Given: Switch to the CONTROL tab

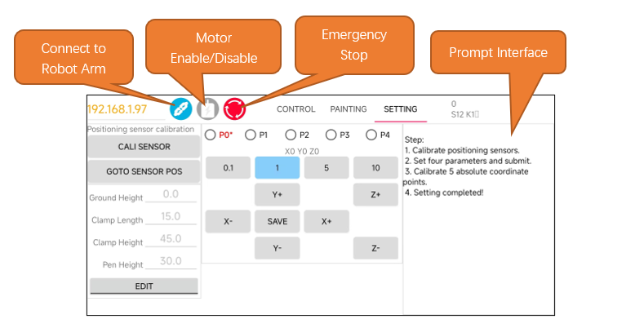Looking at the screenshot, I should click(x=296, y=109).
